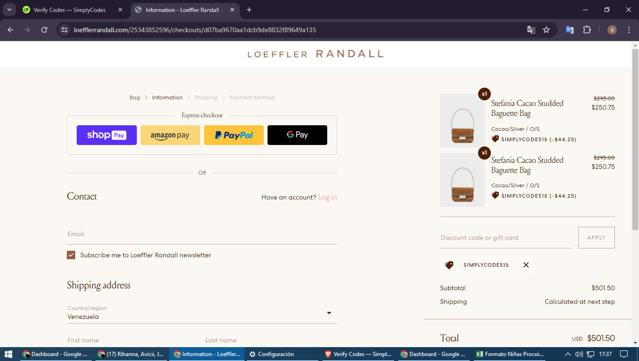Viewport: 639px width, 361px height.
Task: Click the Subtotal $501.50 amount
Action: [x=603, y=288]
